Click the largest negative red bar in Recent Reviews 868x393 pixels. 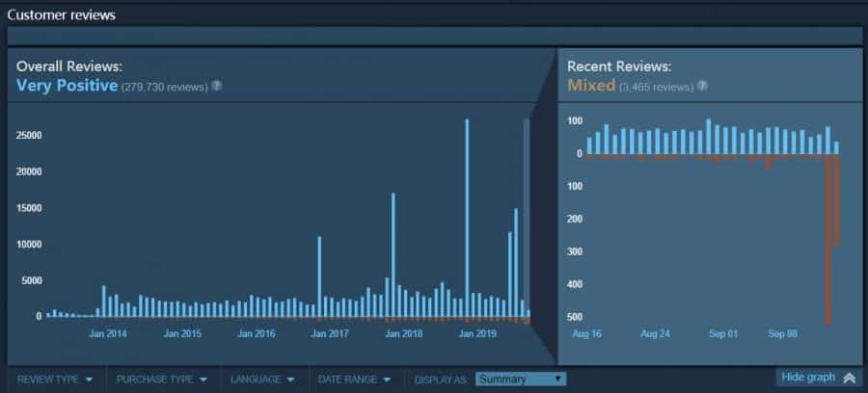(x=827, y=240)
